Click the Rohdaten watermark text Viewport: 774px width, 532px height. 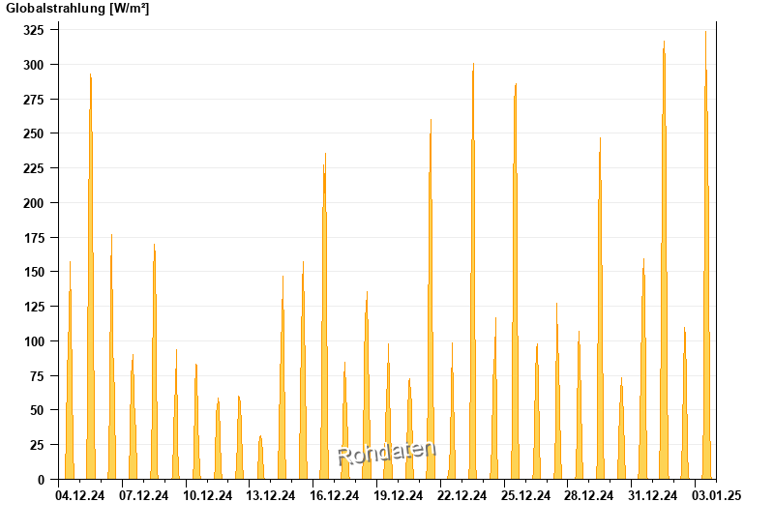(x=386, y=452)
